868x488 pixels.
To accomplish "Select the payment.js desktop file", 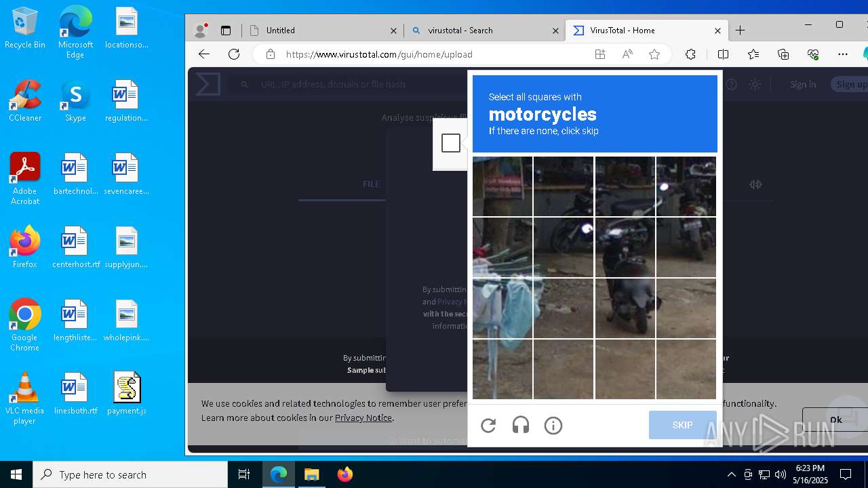I will (127, 394).
